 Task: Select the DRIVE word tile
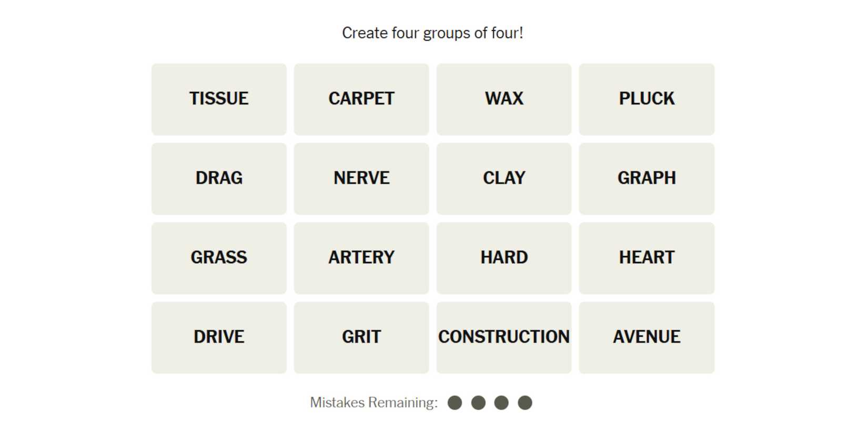[x=219, y=337]
